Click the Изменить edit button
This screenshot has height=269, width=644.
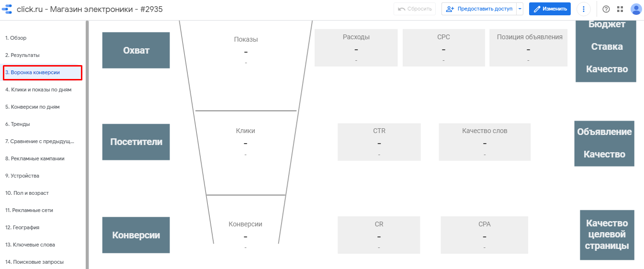(550, 9)
